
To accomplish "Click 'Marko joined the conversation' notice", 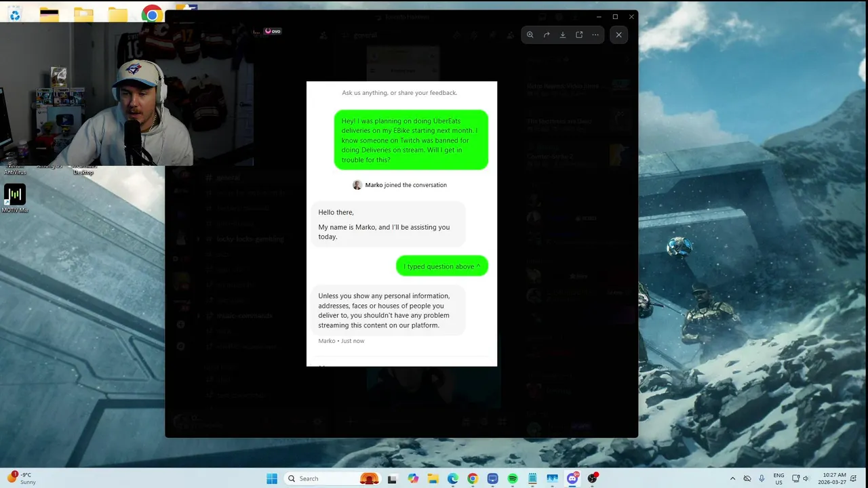I will (x=399, y=185).
